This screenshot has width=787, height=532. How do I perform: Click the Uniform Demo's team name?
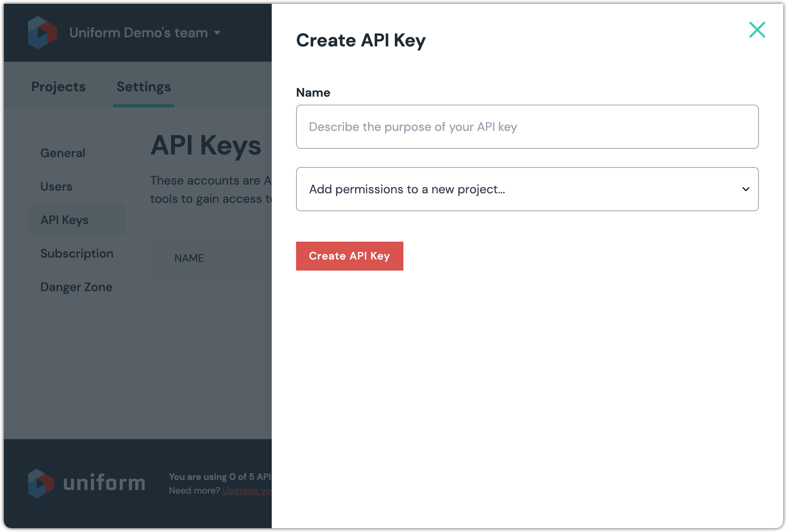139,33
